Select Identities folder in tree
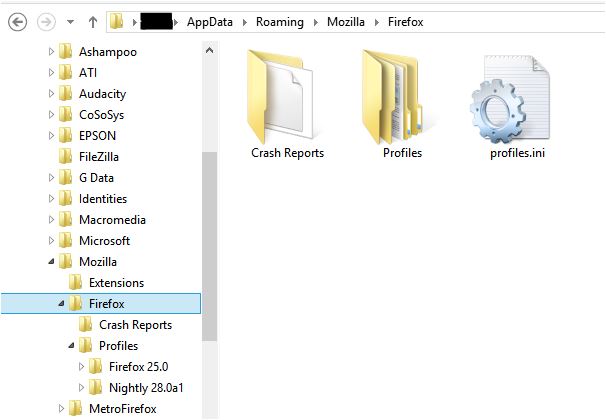The width and height of the screenshot is (606, 420). coord(103,199)
